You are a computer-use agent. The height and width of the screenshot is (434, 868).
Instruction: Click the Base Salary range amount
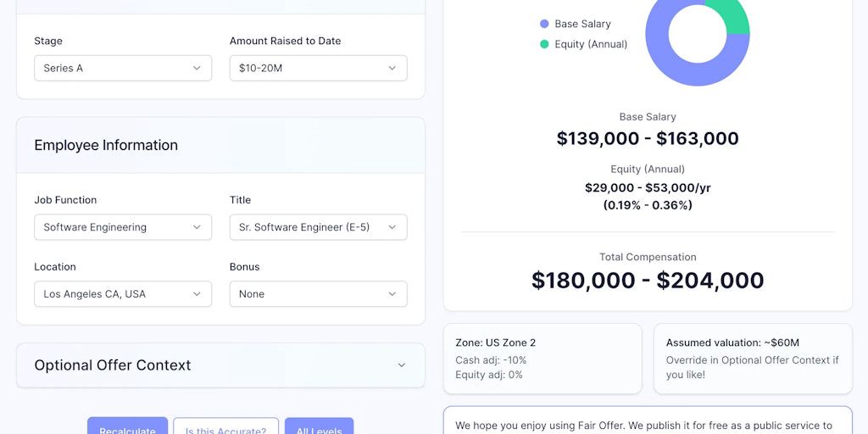point(648,139)
